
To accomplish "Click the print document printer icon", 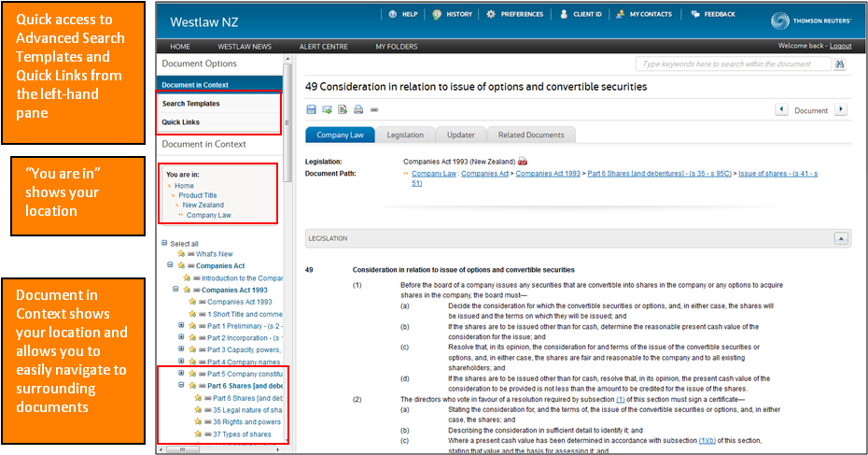I will click(x=358, y=109).
